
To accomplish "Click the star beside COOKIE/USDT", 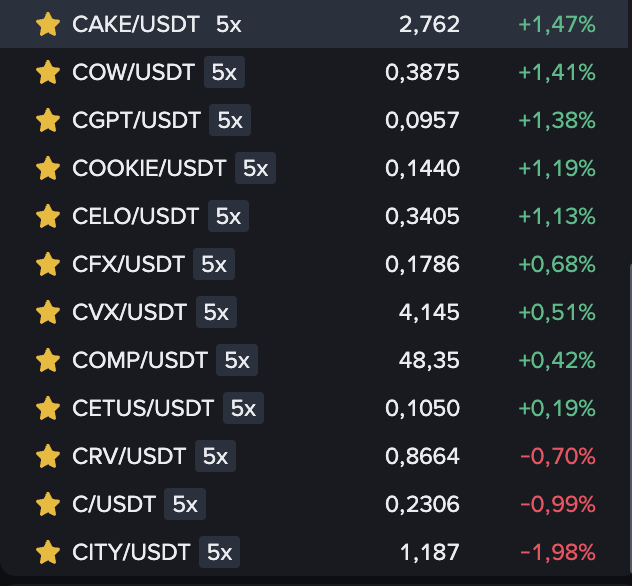I will coord(48,168).
